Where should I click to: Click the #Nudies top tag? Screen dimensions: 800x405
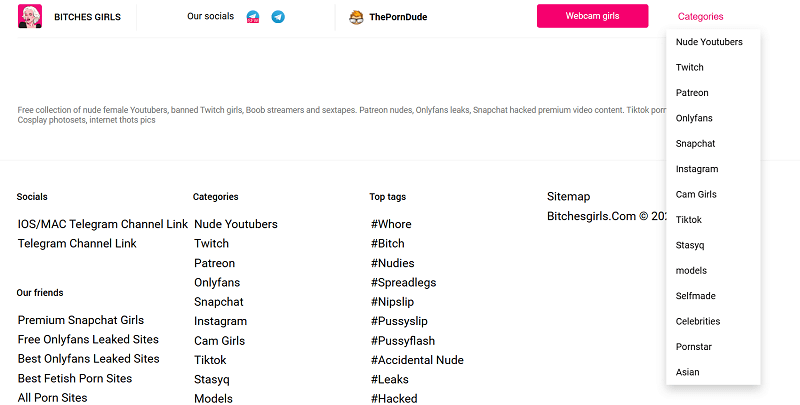[392, 263]
